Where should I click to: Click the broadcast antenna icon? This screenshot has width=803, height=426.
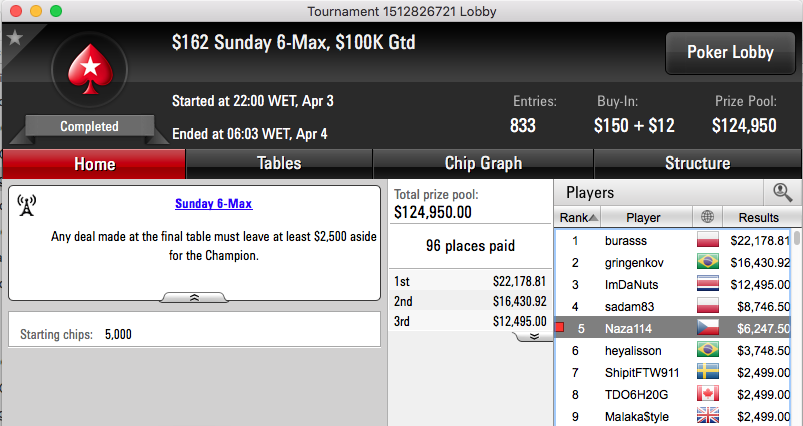coord(27,205)
